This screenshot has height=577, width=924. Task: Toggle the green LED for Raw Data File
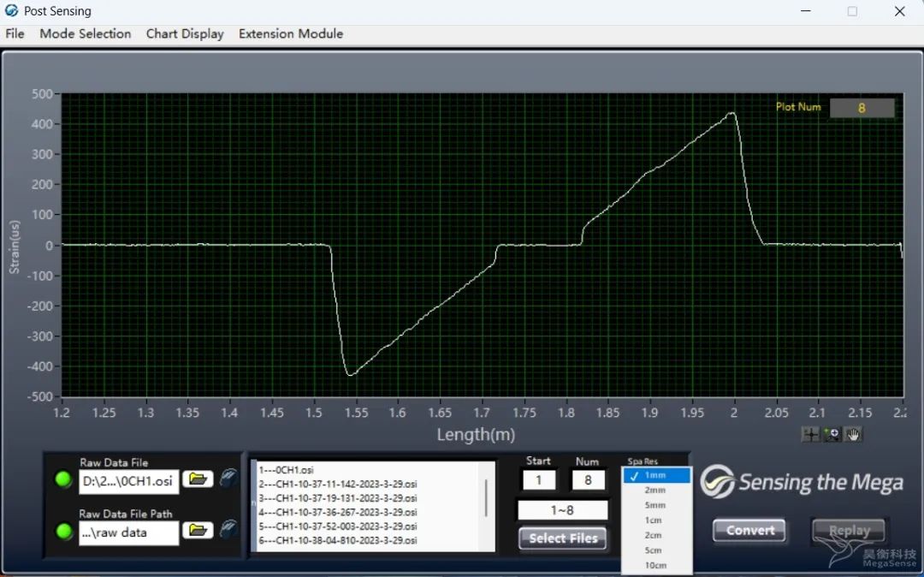click(x=63, y=480)
